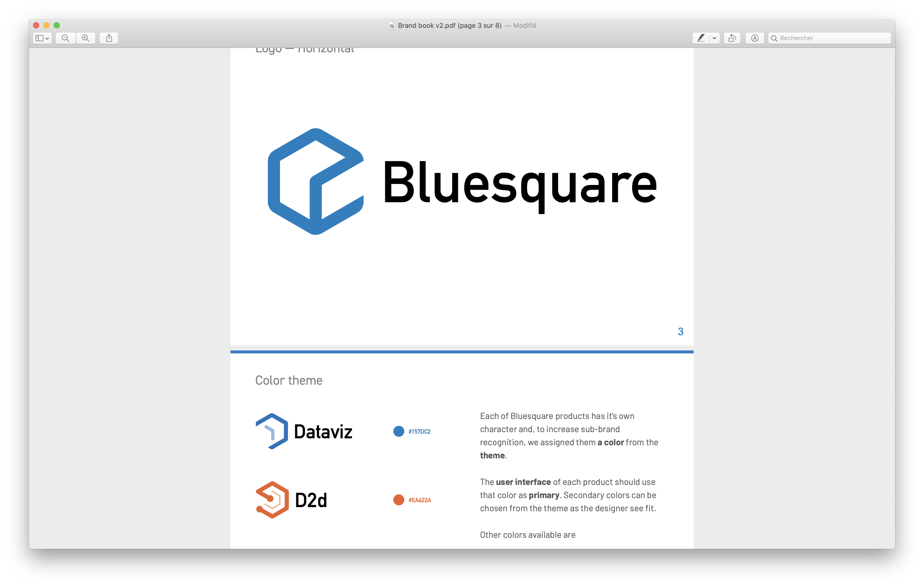Image resolution: width=924 pixels, height=587 pixels.
Task: Click the PDF document icon in title bar
Action: point(392,26)
